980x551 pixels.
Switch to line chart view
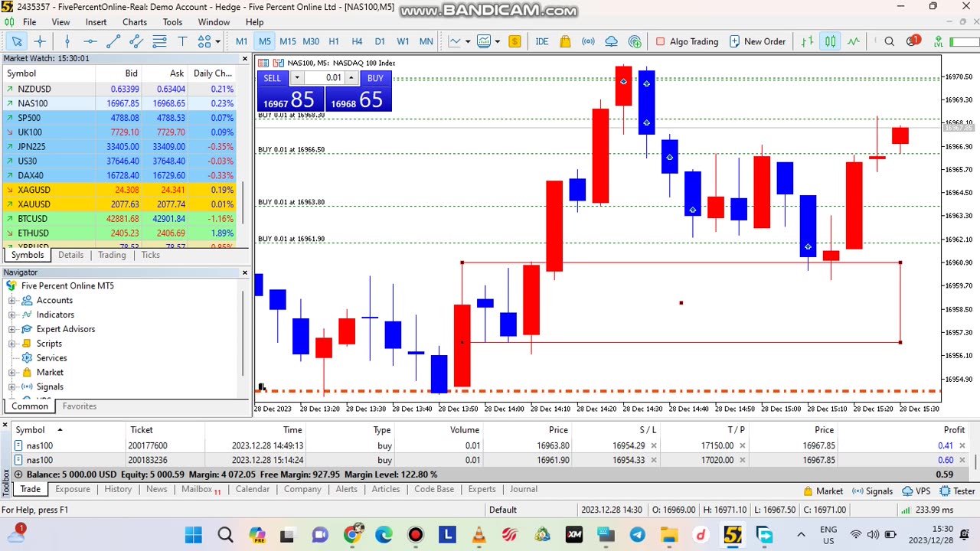[x=853, y=41]
